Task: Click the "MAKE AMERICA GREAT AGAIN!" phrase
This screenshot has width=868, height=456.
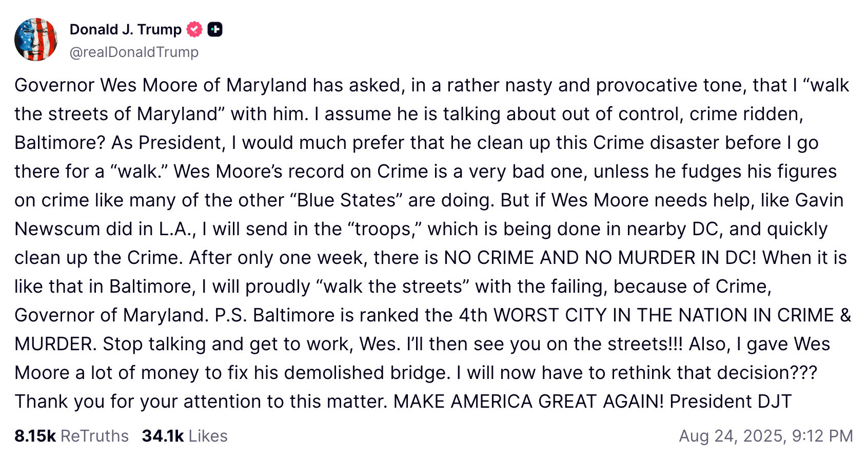Action: (x=528, y=402)
